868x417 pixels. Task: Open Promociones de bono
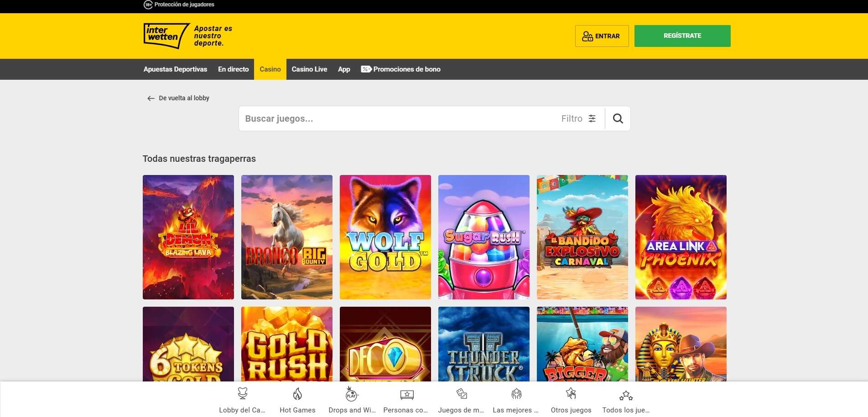401,69
